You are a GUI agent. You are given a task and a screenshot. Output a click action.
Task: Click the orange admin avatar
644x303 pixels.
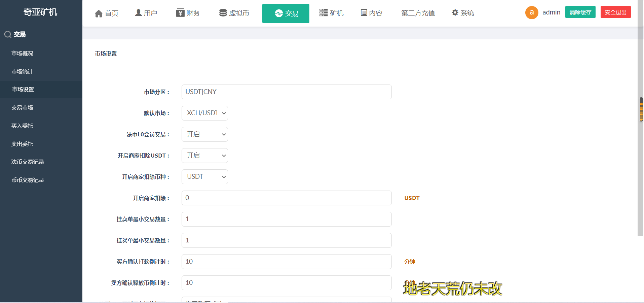tap(532, 12)
